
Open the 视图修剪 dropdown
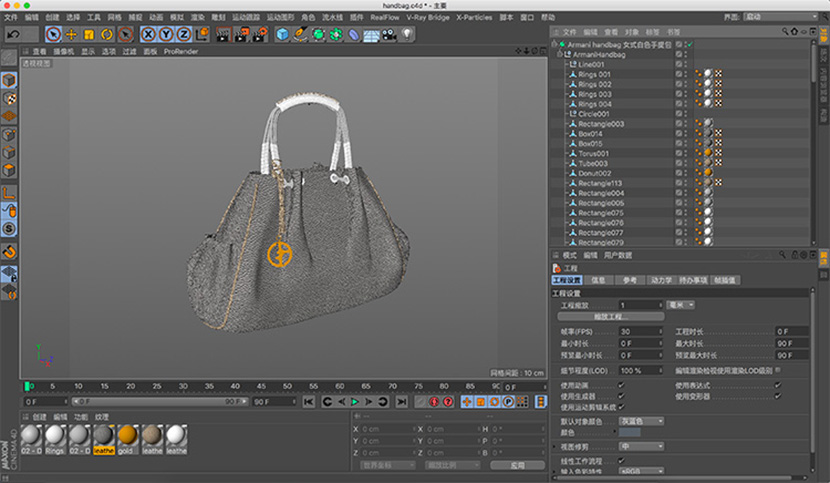coord(641,446)
